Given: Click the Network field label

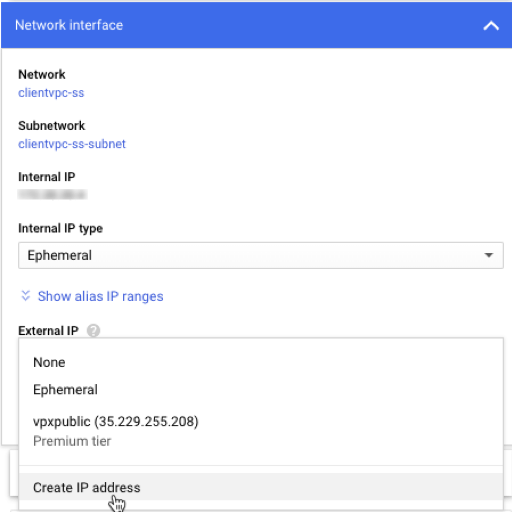Looking at the screenshot, I should click(42, 74).
